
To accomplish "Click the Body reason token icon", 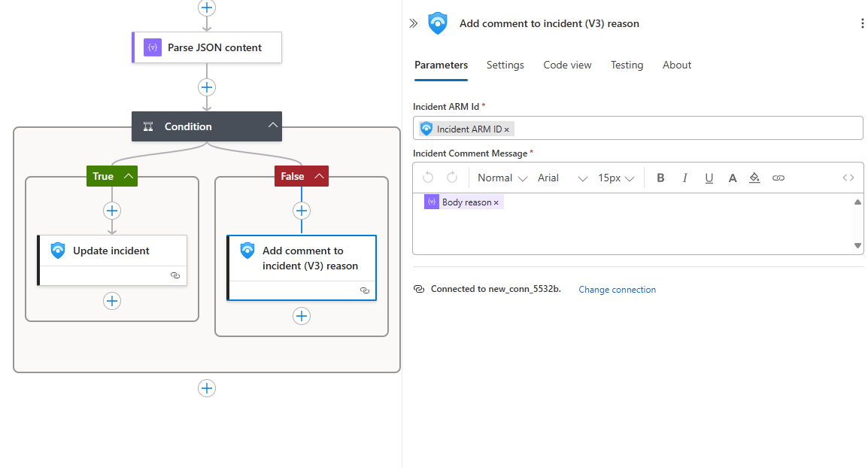I will point(432,202).
